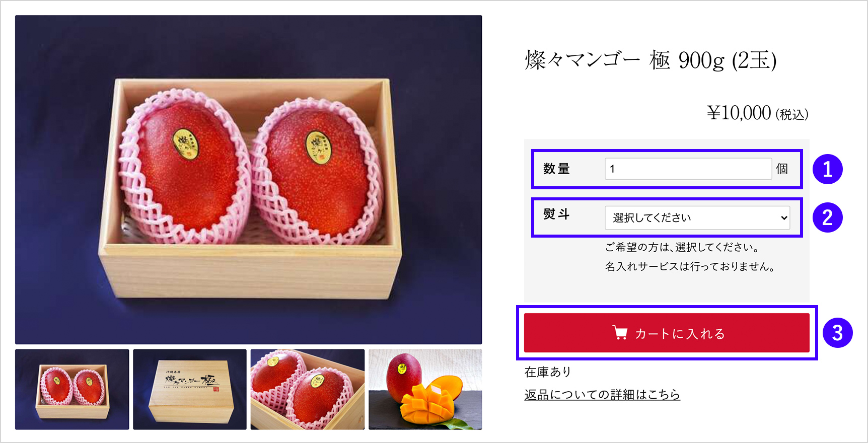Click the 名入れサービスは行っておりません note
The image size is (868, 443).
[x=690, y=267]
